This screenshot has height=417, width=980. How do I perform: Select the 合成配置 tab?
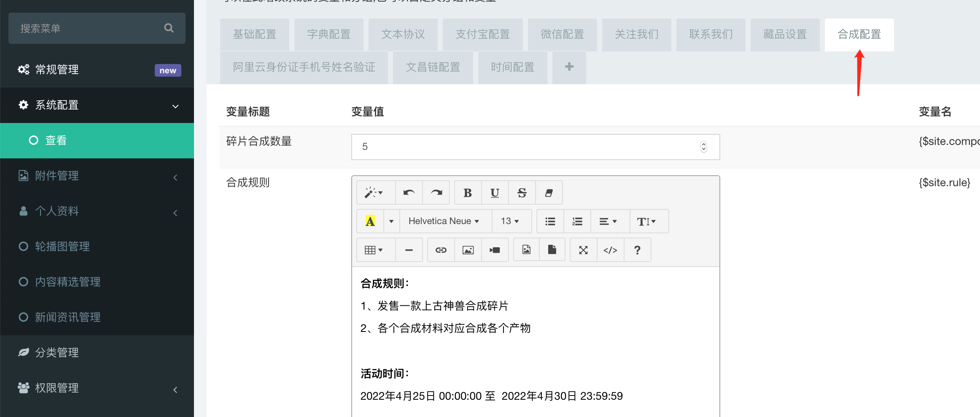pyautogui.click(x=859, y=35)
